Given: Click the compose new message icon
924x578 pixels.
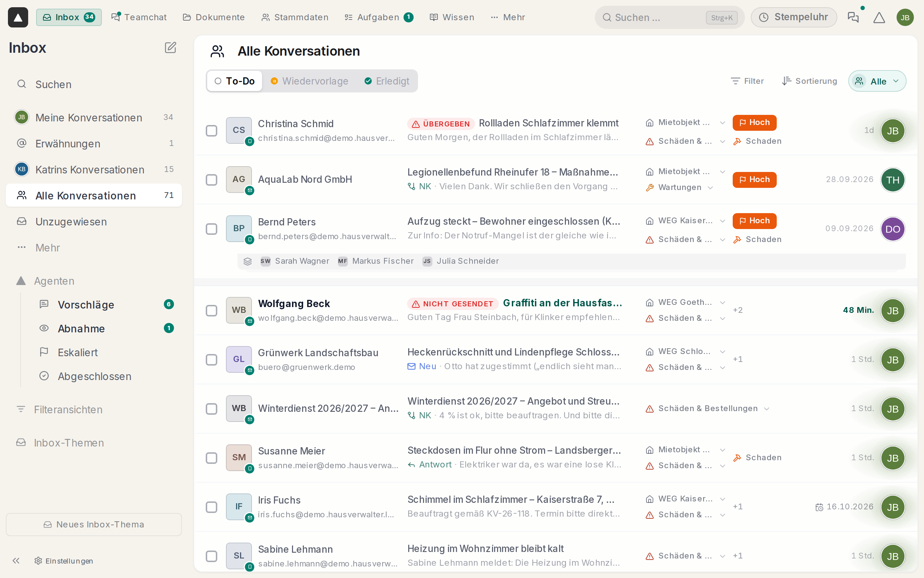Looking at the screenshot, I should [x=170, y=48].
